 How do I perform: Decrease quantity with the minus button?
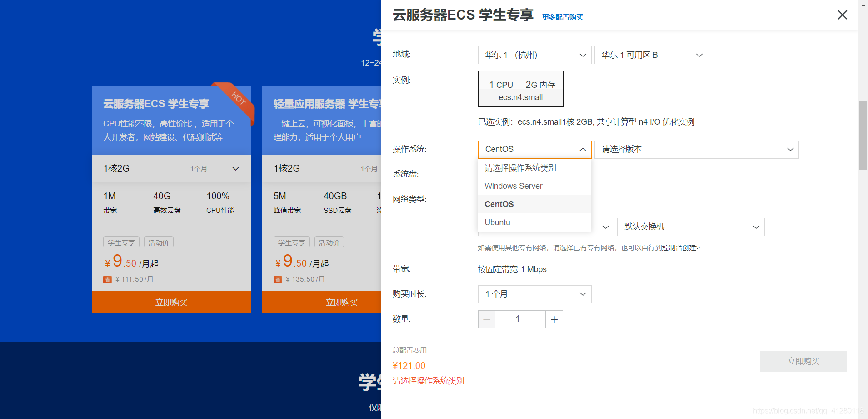(x=487, y=319)
